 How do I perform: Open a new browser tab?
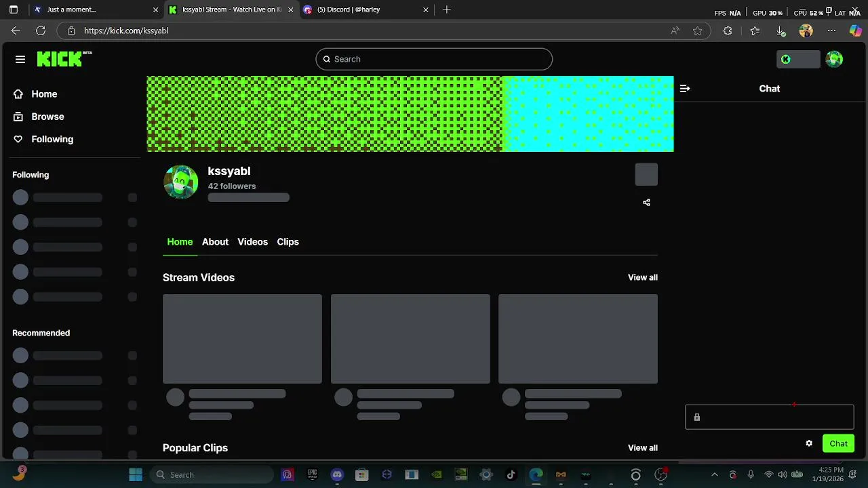446,9
